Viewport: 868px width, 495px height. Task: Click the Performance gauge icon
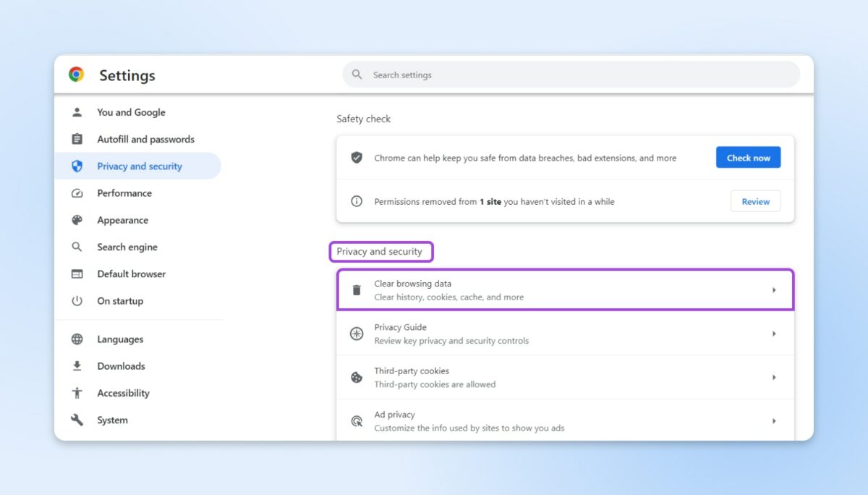(77, 193)
